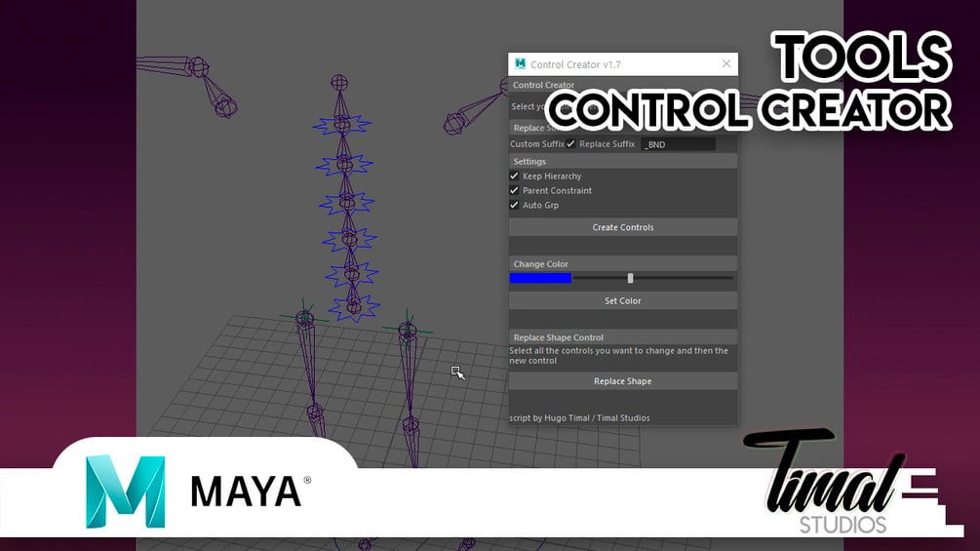
Task: Collapse the Control Creator section header
Action: point(622,85)
